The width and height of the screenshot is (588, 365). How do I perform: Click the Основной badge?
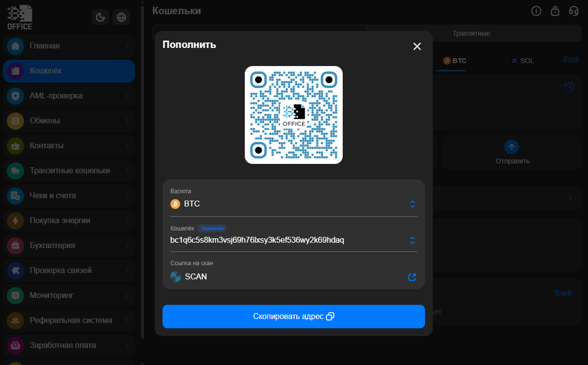[212, 228]
